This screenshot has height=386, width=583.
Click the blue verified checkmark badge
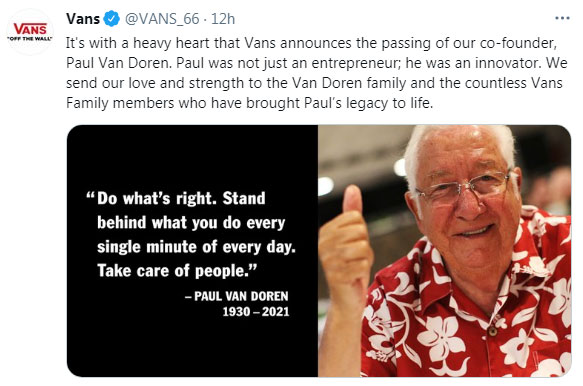pos(112,19)
